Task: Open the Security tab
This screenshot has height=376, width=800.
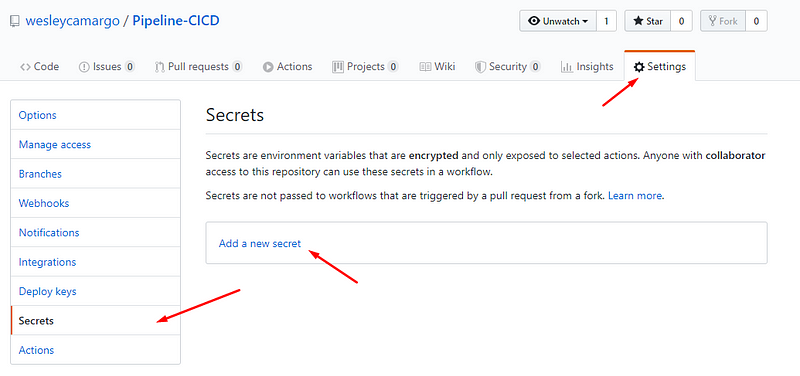Action: (x=508, y=67)
